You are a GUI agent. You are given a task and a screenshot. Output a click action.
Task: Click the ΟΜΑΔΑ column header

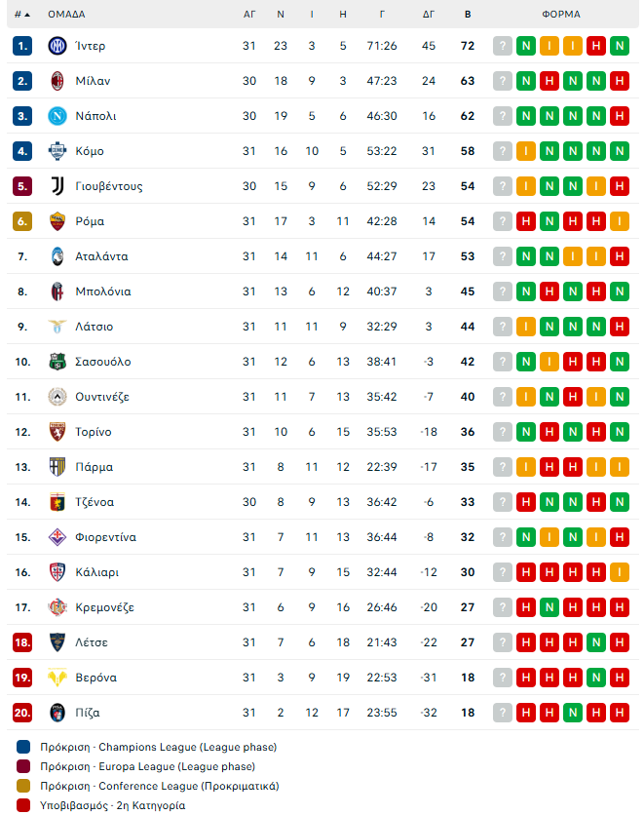(x=66, y=15)
